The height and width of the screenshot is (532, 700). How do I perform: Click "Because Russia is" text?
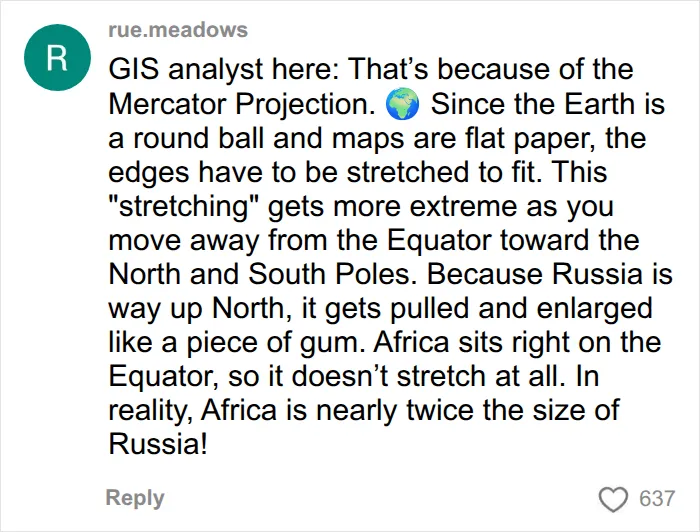[x=550, y=274]
